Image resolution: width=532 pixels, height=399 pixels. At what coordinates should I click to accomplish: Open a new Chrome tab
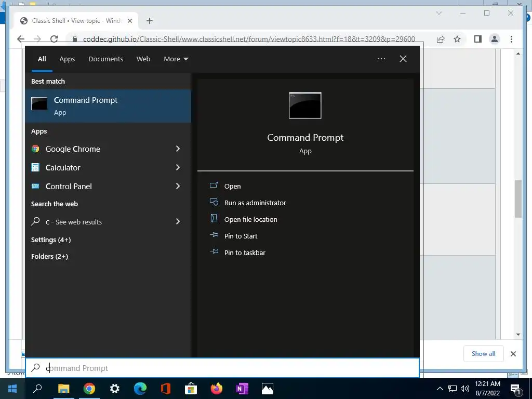click(149, 21)
